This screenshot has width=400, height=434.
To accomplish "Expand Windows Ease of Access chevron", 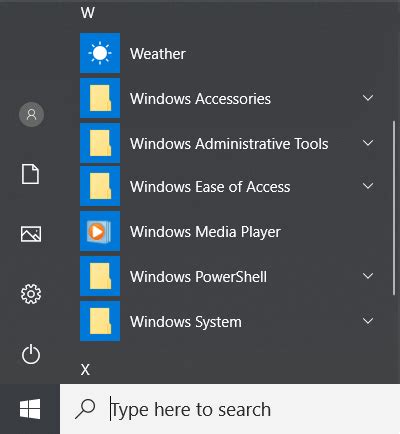I will 368,186.
